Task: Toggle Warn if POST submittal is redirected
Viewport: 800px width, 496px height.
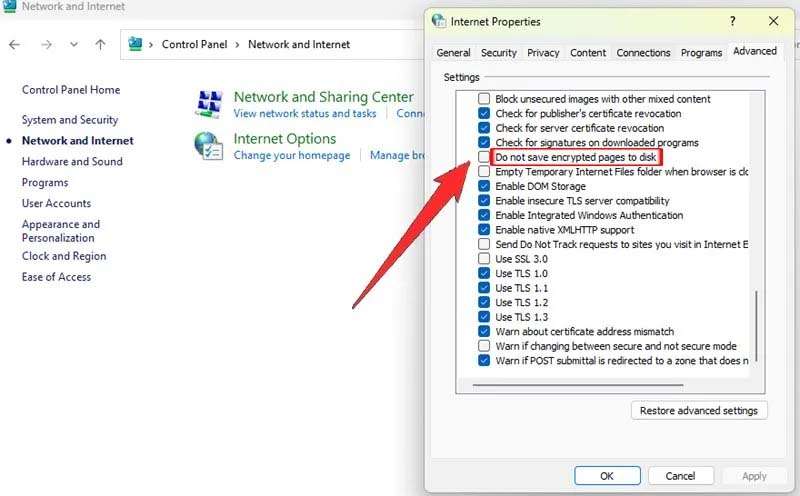Action: 484,361
